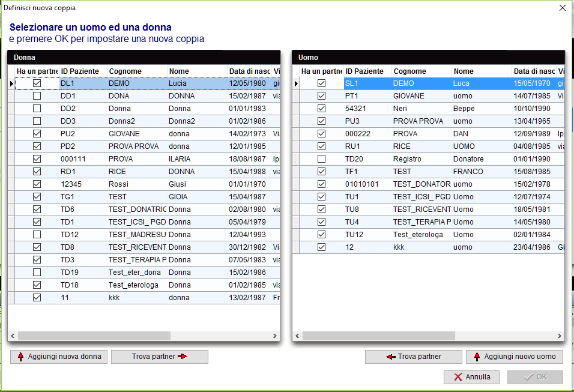Sort Uomo table by ID Paziente header
The image size is (574, 392).
pos(367,71)
